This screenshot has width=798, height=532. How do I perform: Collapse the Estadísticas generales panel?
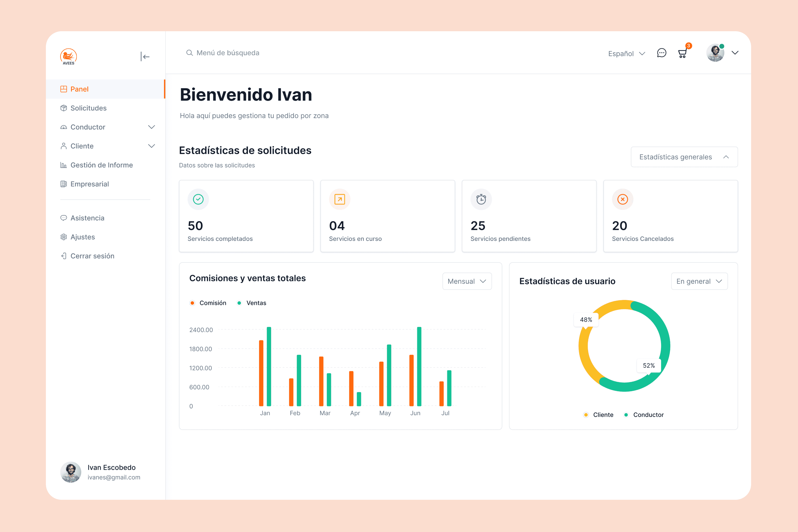(726, 157)
